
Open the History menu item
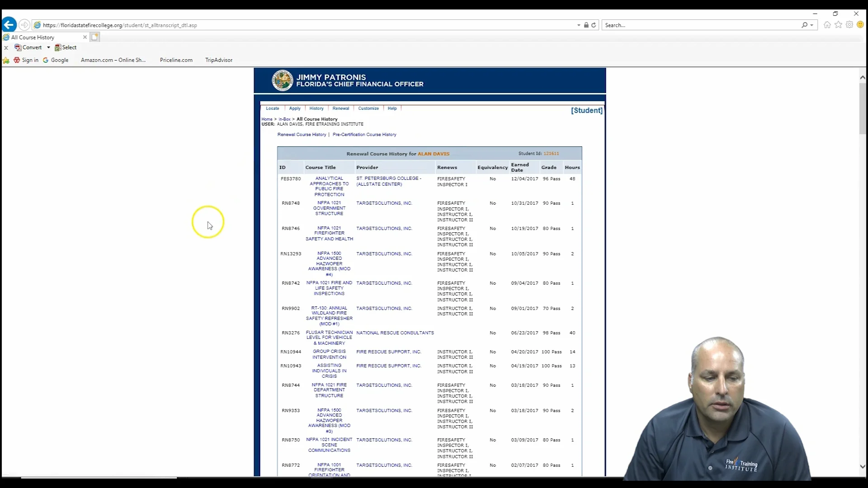(316, 108)
